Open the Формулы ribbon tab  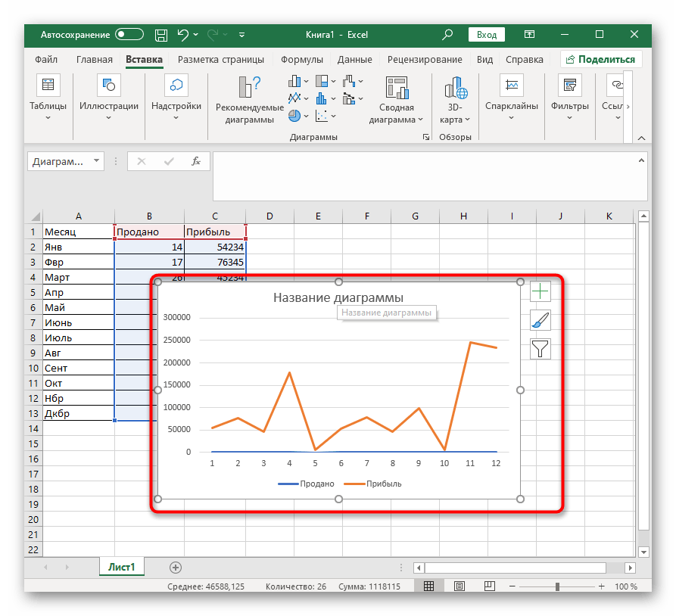pos(301,60)
